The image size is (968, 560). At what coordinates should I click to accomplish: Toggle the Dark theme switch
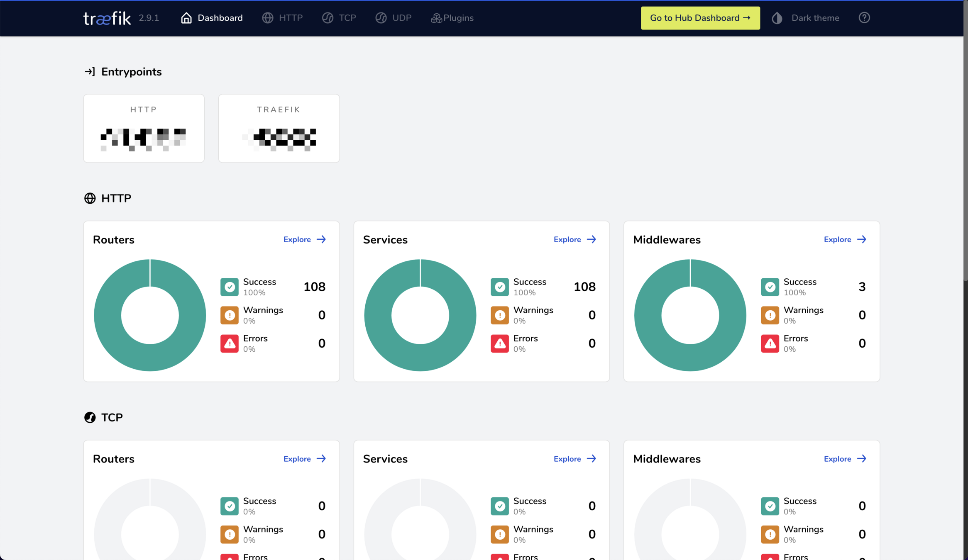(814, 18)
